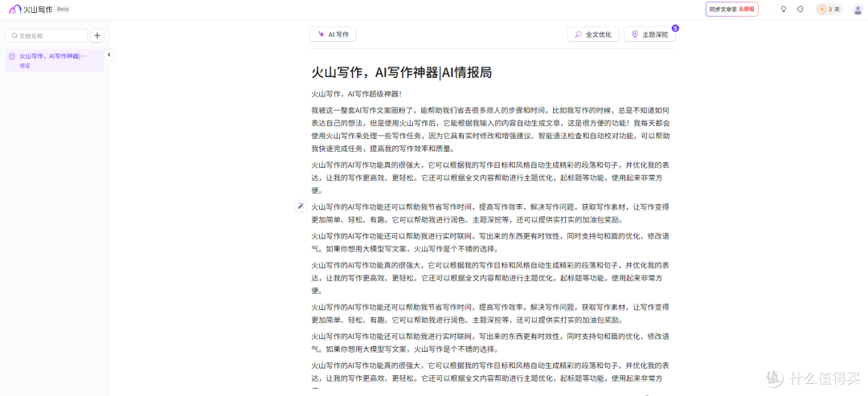Image resolution: width=868 pixels, height=396 pixels.
Task: Create a new document with plus button
Action: tap(97, 35)
